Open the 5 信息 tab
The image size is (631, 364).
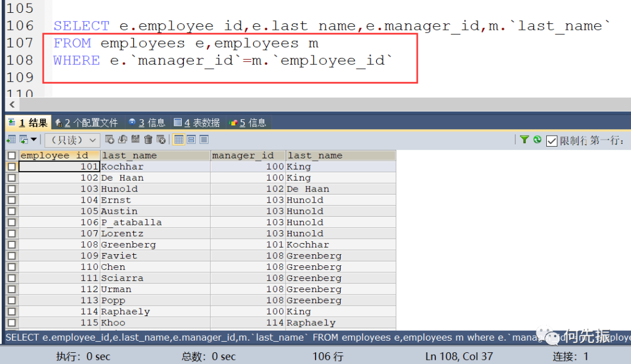point(248,123)
